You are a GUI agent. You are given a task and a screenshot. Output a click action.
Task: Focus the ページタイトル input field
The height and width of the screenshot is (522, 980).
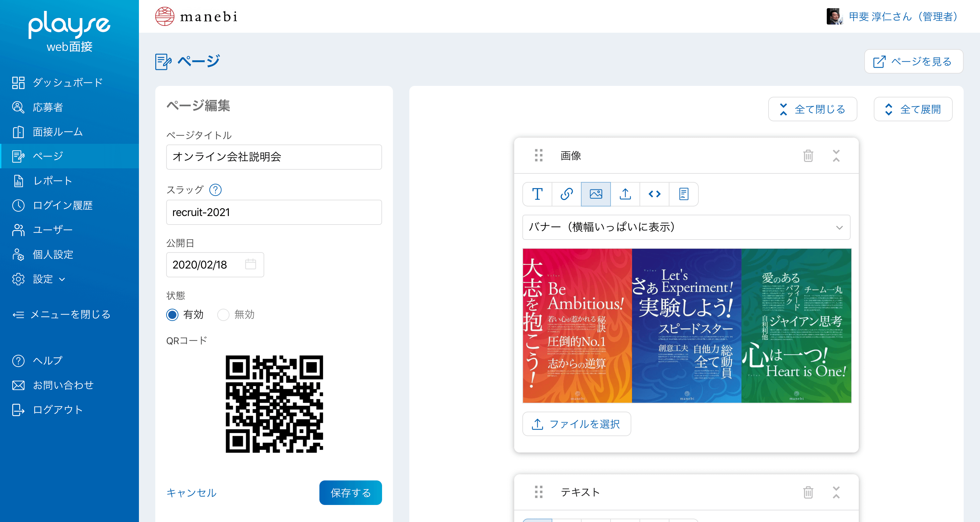[274, 157]
